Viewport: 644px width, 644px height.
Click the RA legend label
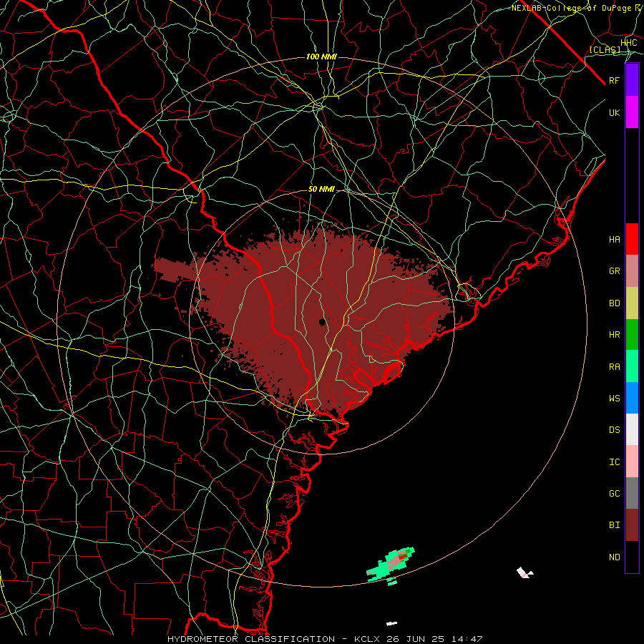[615, 367]
